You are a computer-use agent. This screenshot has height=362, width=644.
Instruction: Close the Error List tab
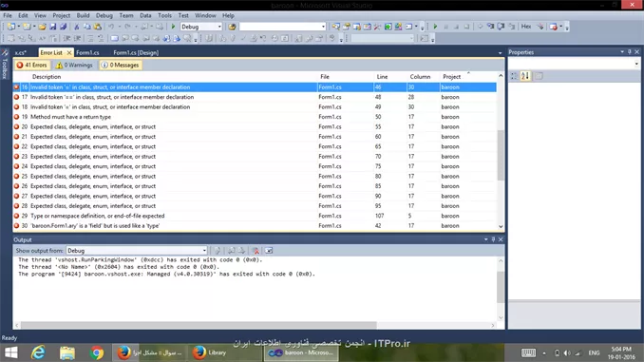coord(69,52)
